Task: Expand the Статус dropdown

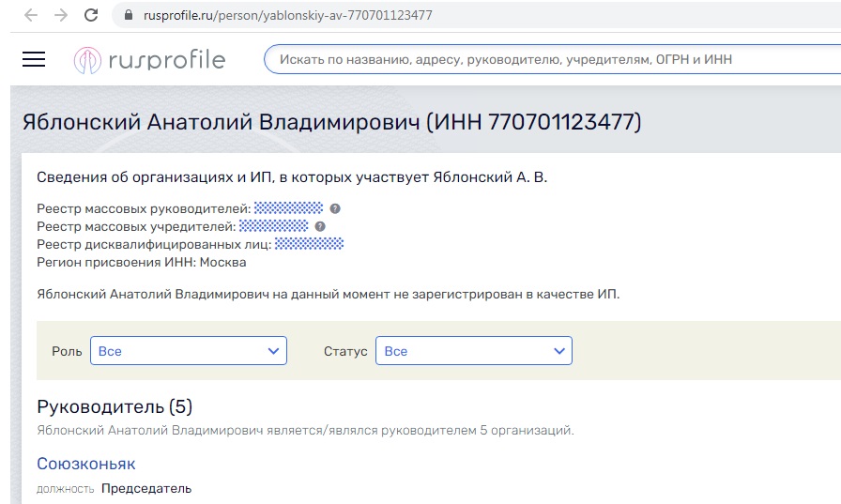Action: tap(473, 351)
